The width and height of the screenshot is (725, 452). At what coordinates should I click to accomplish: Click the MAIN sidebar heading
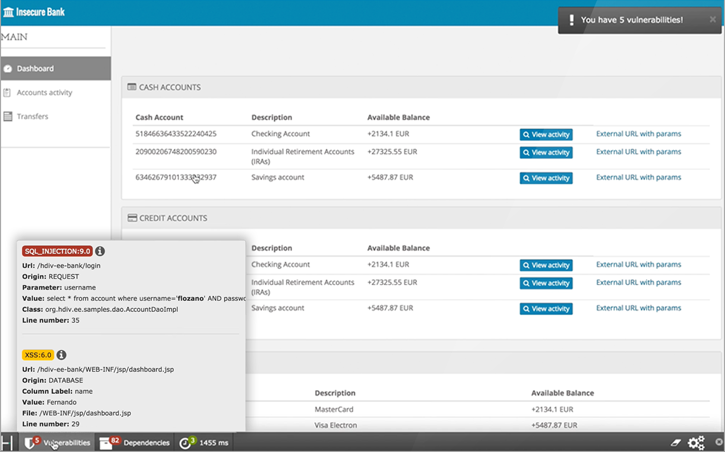coord(14,37)
